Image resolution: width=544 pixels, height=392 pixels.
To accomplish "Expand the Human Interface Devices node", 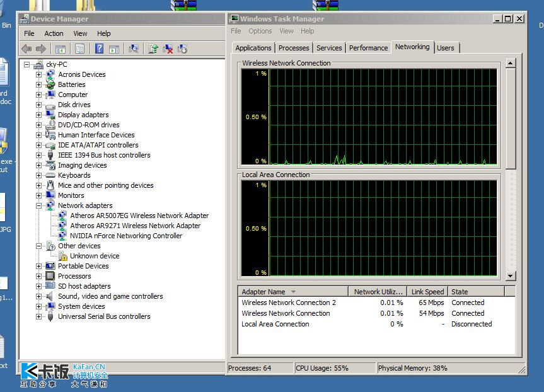I will point(39,135).
